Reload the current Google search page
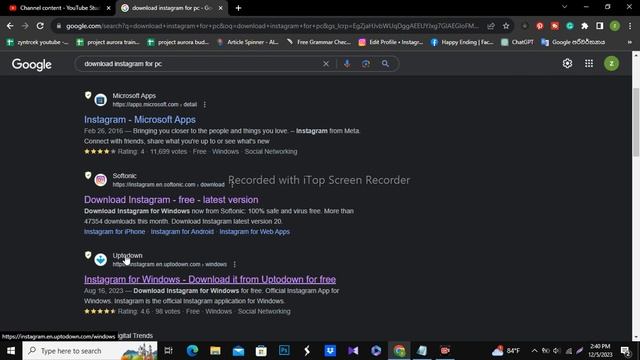 tap(40, 26)
